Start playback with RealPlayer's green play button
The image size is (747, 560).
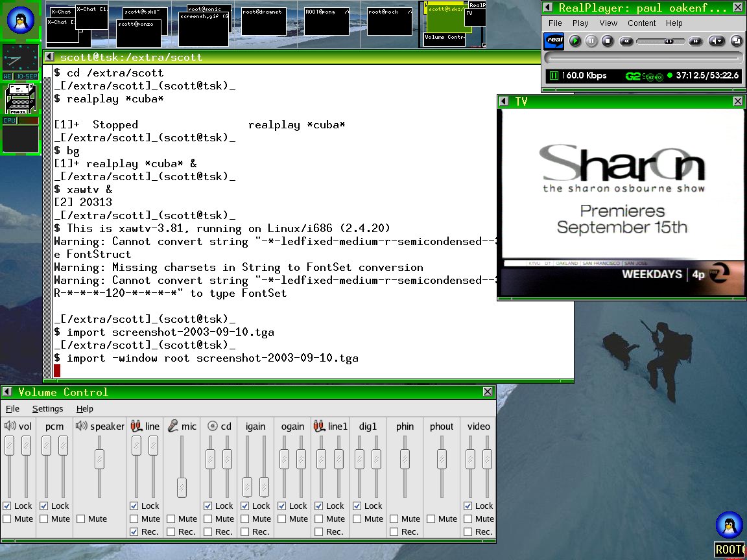(575, 41)
